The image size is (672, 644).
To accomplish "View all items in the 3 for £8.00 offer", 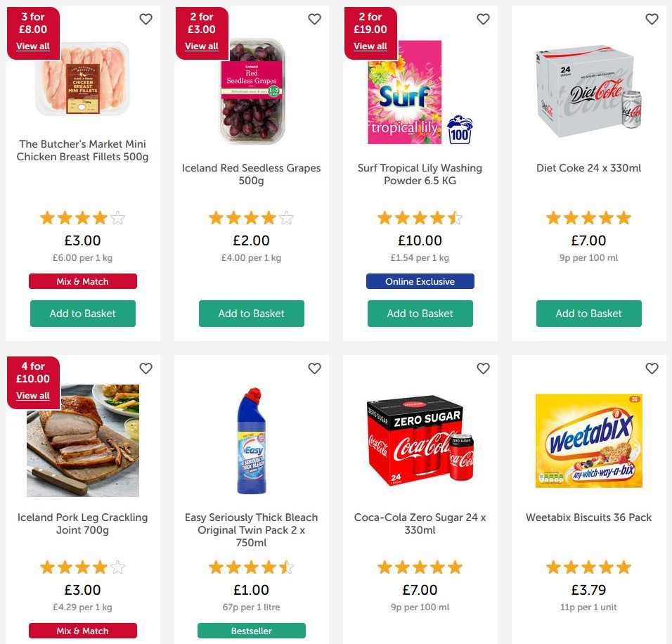I will click(33, 46).
